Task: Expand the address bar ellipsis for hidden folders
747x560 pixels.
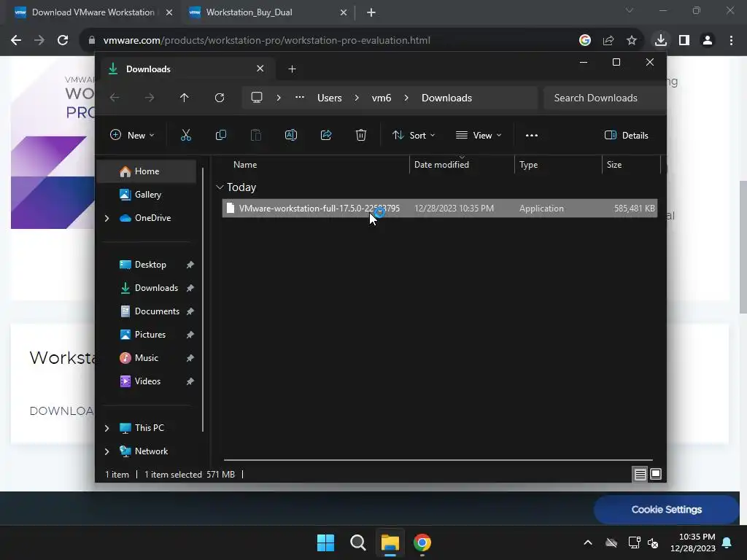Action: pos(300,98)
